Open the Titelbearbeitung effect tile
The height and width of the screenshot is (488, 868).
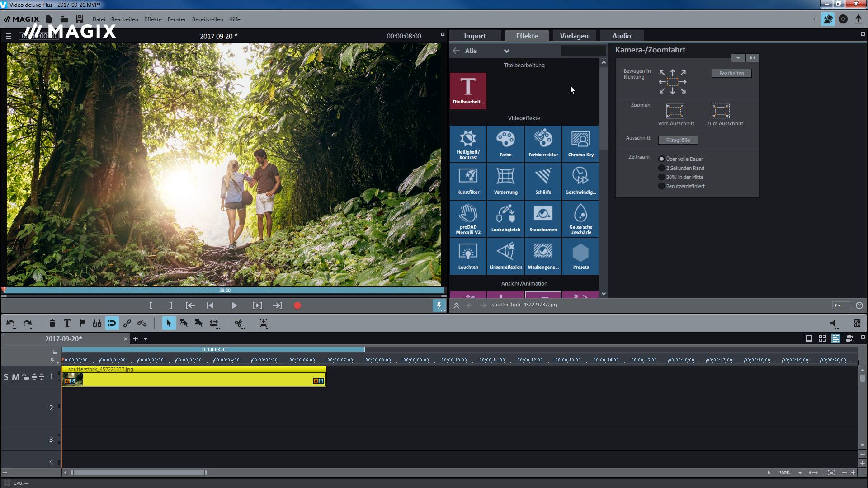(468, 91)
